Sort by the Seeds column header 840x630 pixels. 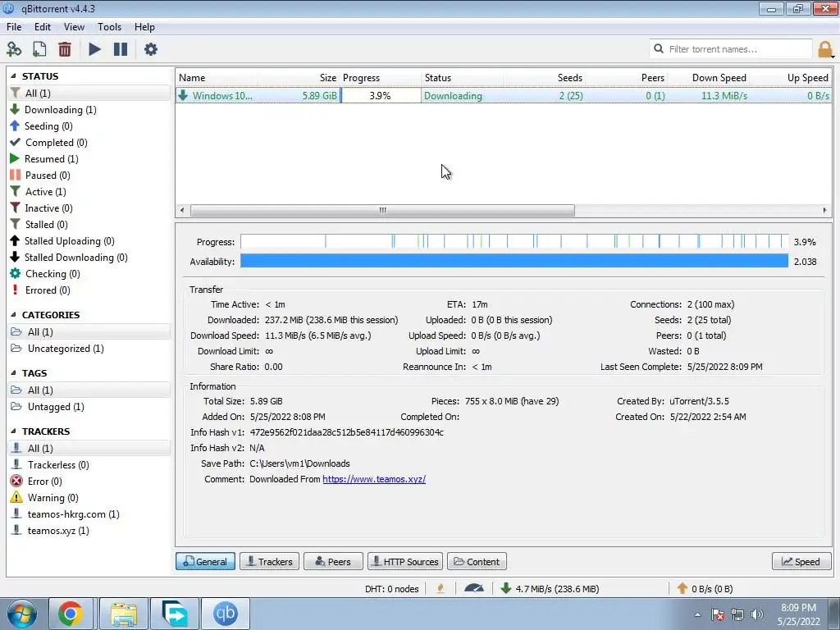point(545,78)
